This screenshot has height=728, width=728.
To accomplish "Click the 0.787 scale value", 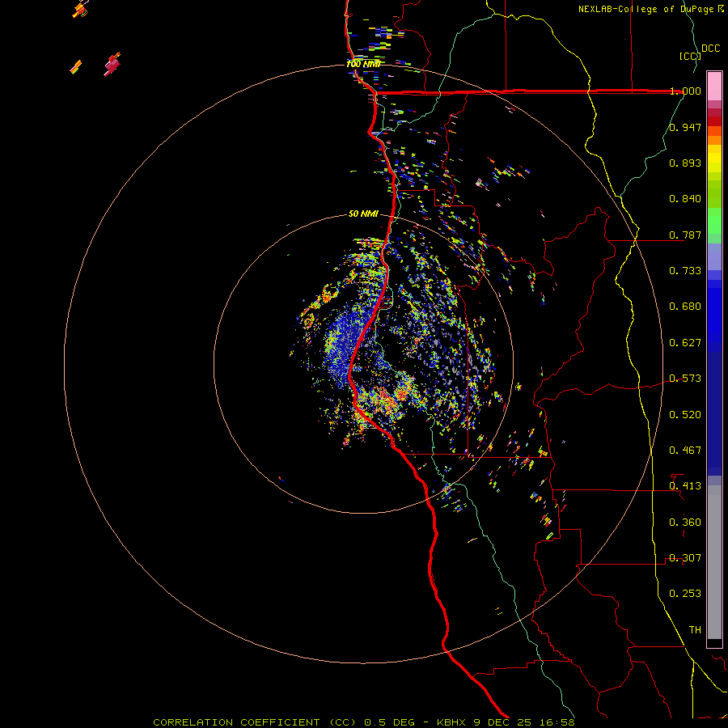I will click(685, 235).
